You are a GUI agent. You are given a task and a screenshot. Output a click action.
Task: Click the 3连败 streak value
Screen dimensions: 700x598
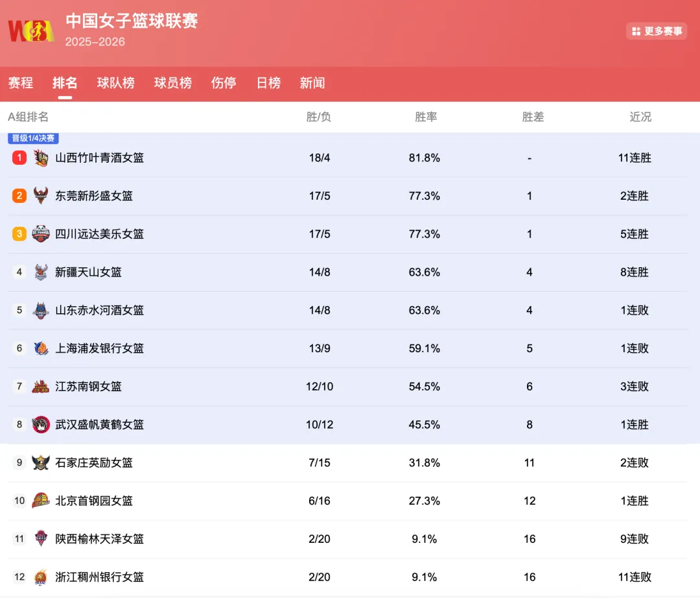click(x=635, y=387)
